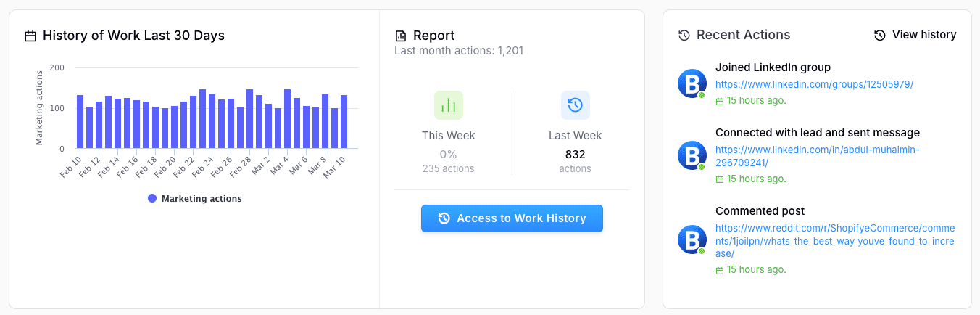Click the calendar icon under Commented post
The width and height of the screenshot is (980, 315).
(719, 270)
